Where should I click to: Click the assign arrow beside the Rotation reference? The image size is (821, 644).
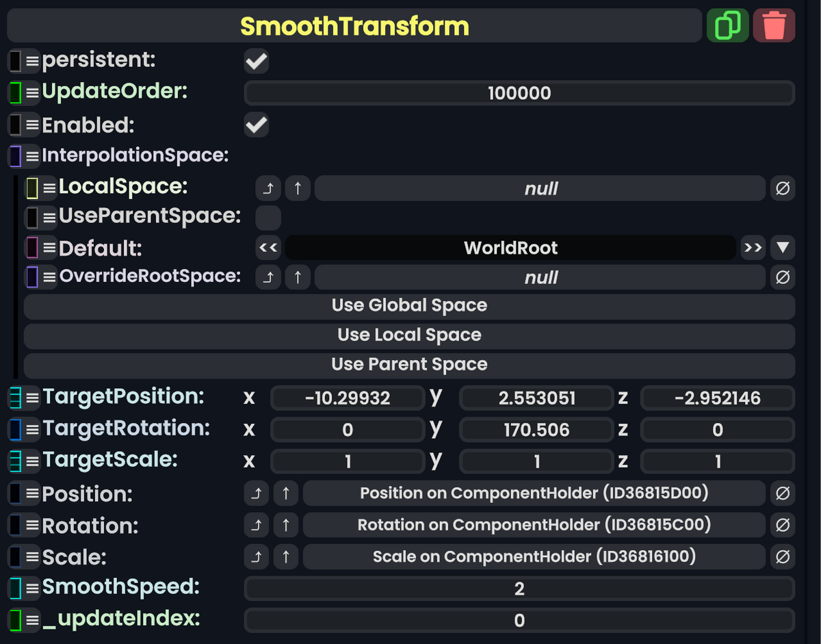(257, 525)
